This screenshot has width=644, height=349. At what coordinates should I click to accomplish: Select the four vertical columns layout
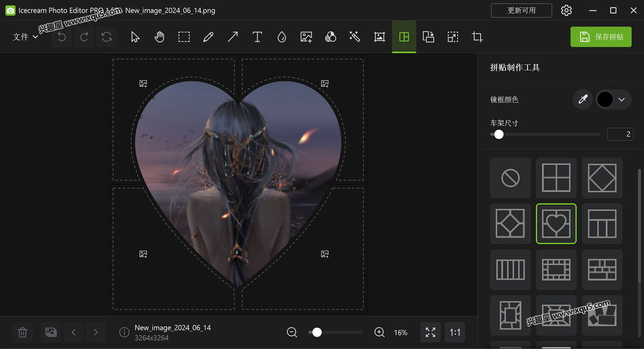(x=510, y=270)
